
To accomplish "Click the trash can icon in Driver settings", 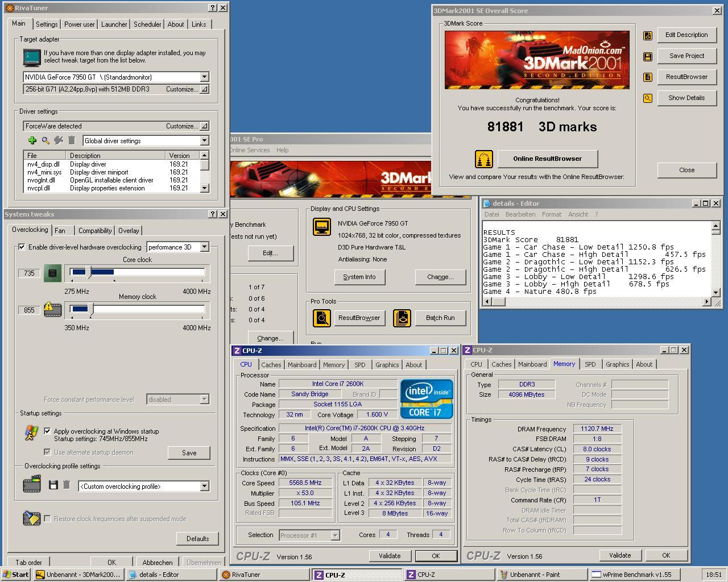I will (x=72, y=140).
